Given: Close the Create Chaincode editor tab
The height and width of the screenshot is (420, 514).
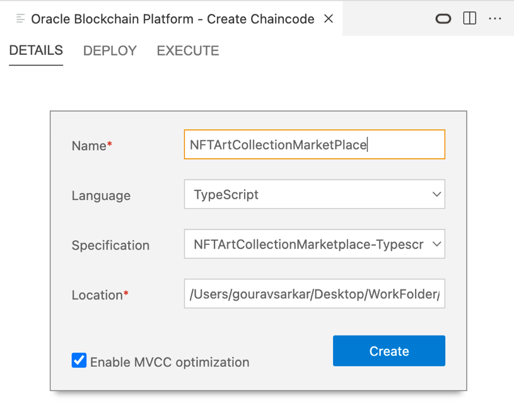Looking at the screenshot, I should pyautogui.click(x=328, y=19).
